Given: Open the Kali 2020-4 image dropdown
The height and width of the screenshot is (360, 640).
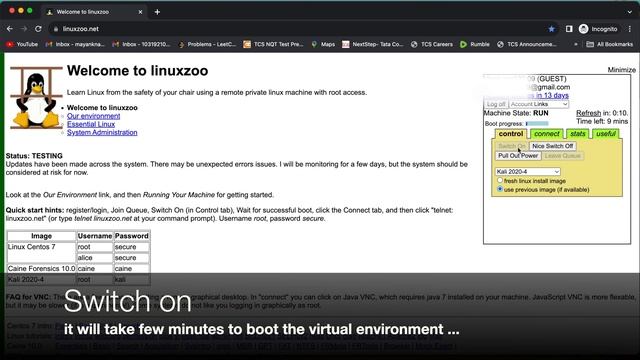Looking at the screenshot, I should coord(528,171).
